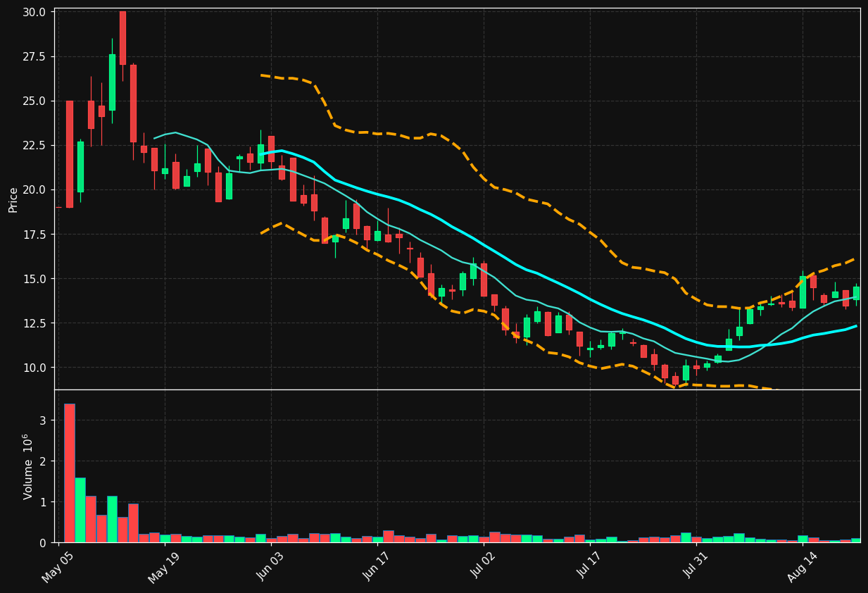This screenshot has width=868, height=593.
Task: Click the large red May 05 candlestick
Action: click(x=70, y=154)
